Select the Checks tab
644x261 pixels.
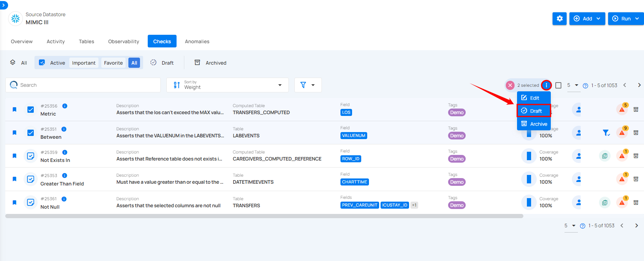(x=162, y=41)
